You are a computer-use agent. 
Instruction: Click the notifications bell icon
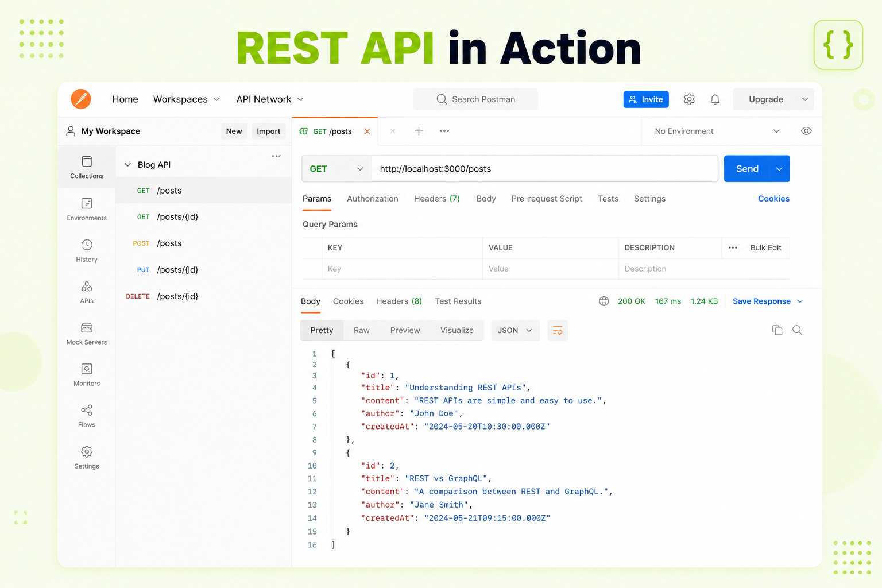click(x=715, y=99)
